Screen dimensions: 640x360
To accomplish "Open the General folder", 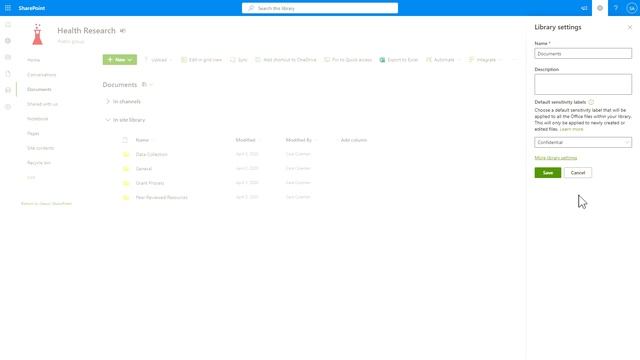I will (x=144, y=169).
